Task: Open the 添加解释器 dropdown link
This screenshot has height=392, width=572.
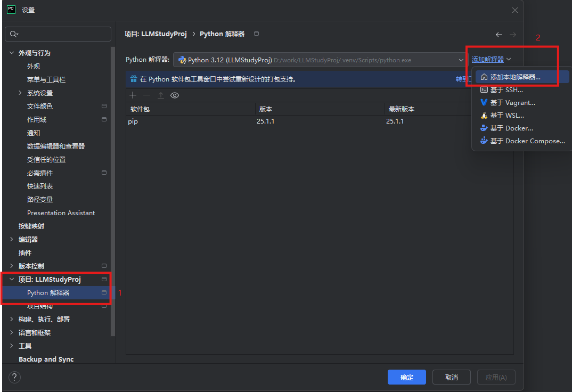Action: (491, 60)
